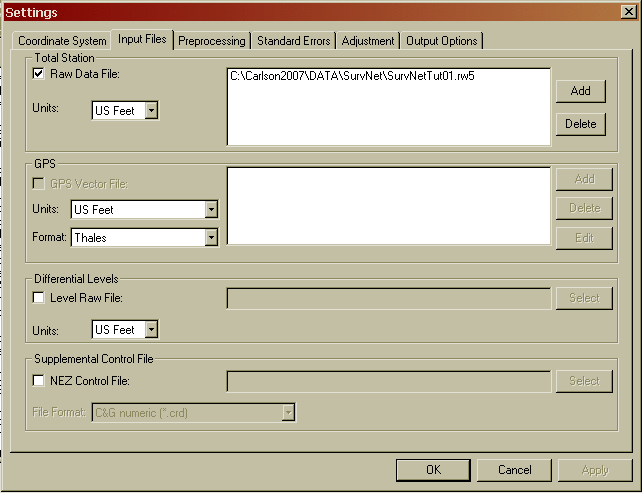Close the Settings dialog window
The width and height of the screenshot is (642, 493).
pos(628,11)
